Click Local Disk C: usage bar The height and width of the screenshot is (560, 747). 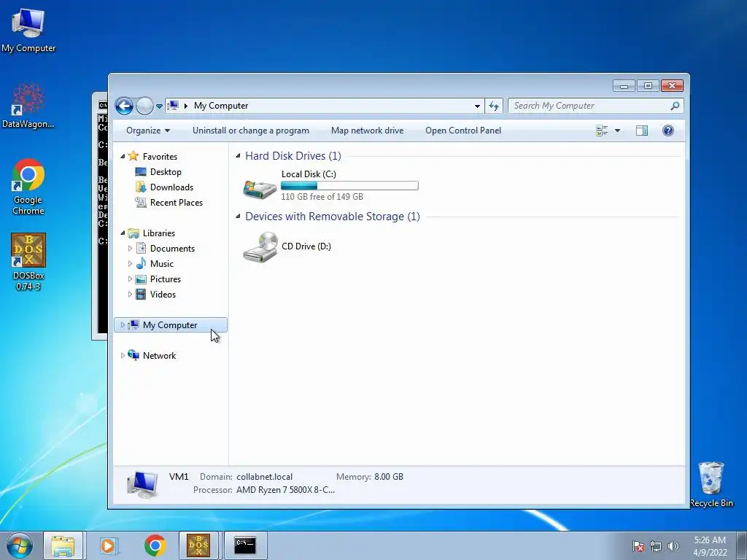tap(349, 186)
